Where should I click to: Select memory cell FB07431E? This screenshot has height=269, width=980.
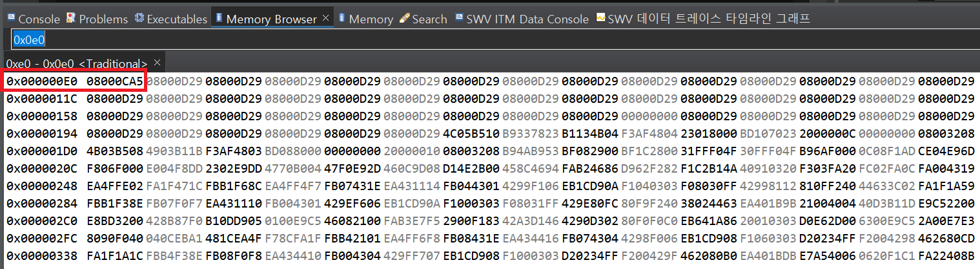coord(352,186)
